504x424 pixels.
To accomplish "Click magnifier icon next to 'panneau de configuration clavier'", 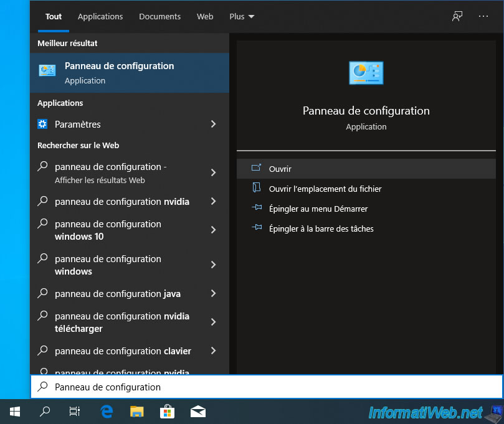I will 42,351.
